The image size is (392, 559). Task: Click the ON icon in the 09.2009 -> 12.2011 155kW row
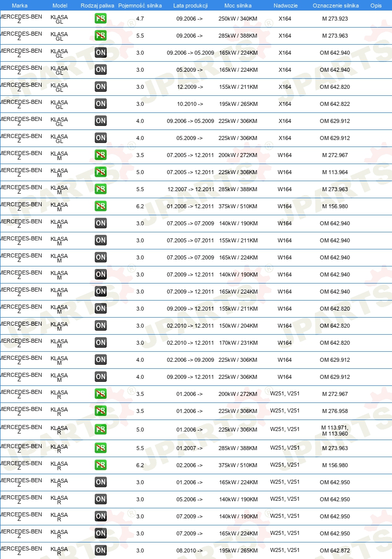coord(101,309)
